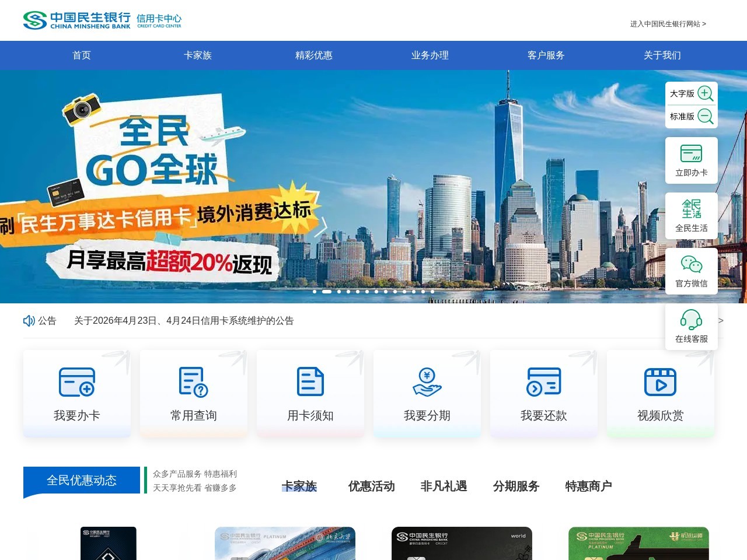Click the announcement more arrow

pyautogui.click(x=721, y=320)
